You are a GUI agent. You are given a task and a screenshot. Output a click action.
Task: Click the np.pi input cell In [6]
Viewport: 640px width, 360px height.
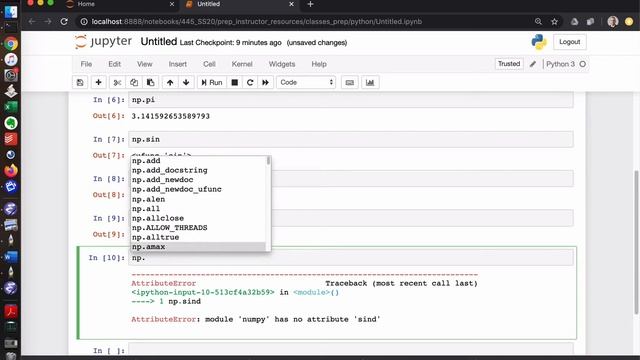tap(351, 100)
